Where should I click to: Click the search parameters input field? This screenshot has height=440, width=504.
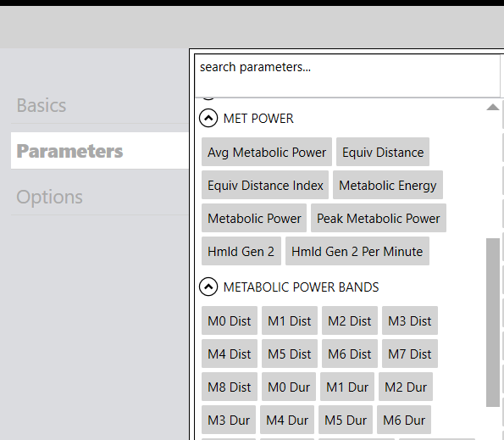(347, 75)
